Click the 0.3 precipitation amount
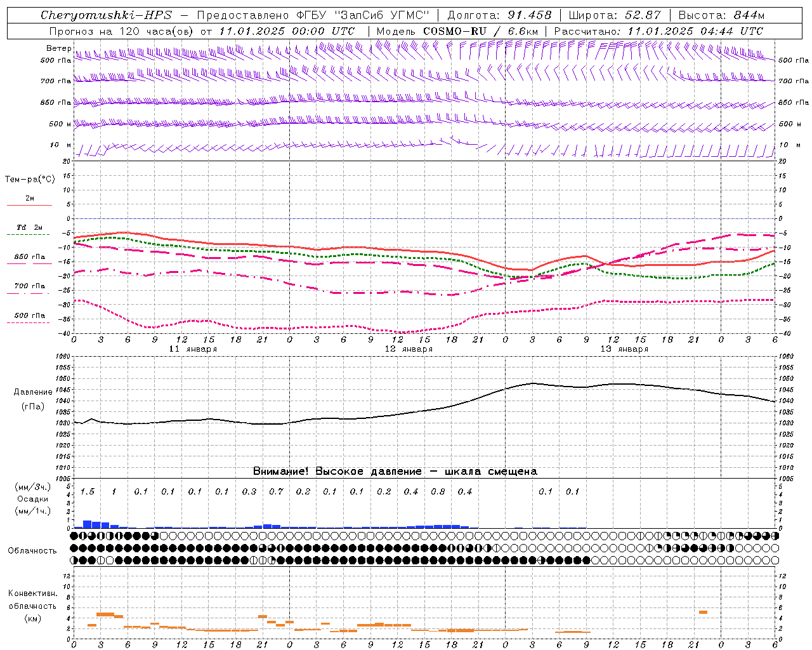The image size is (812, 650). (x=249, y=492)
